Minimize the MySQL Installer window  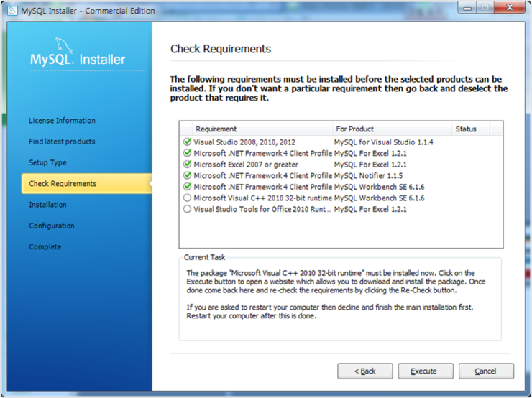467,7
